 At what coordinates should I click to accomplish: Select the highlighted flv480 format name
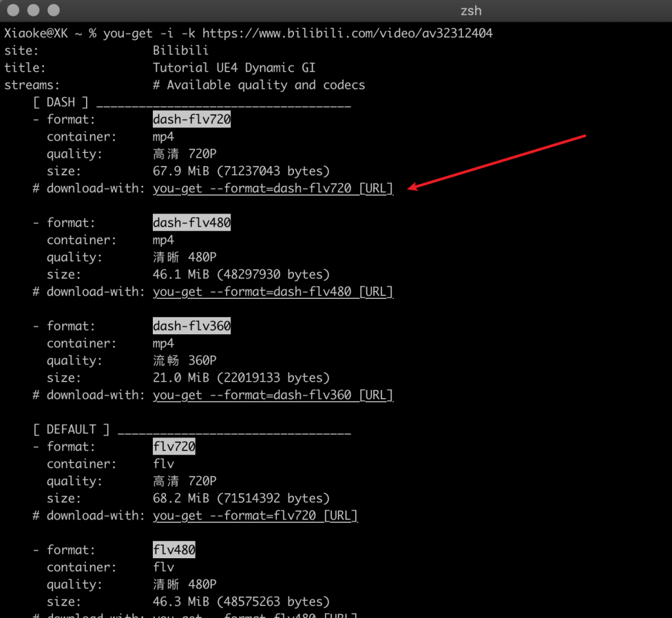tap(174, 550)
